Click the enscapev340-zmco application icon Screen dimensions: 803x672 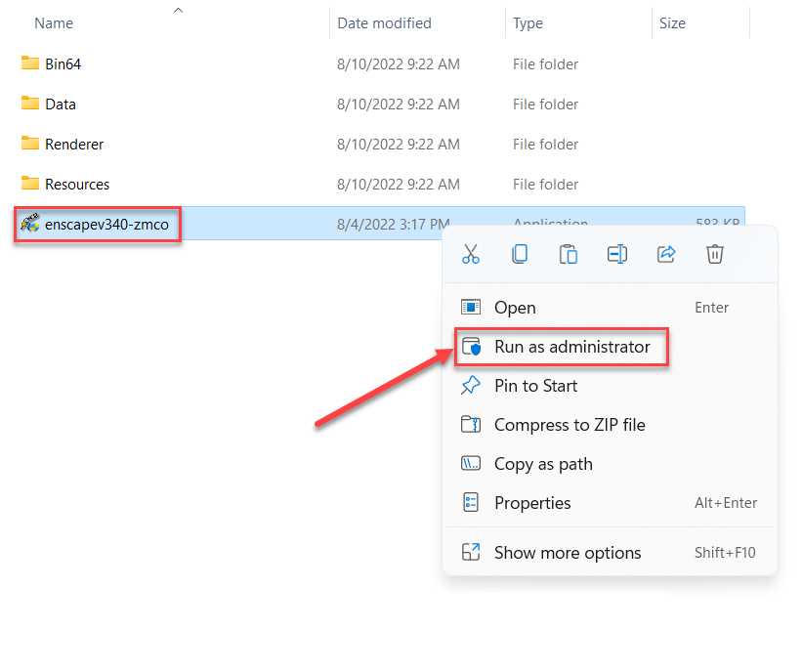[29, 225]
